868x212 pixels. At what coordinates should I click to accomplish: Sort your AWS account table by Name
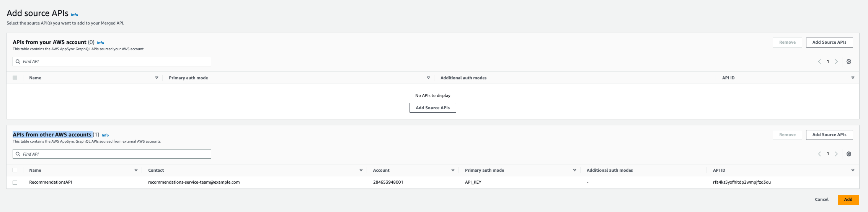point(157,78)
